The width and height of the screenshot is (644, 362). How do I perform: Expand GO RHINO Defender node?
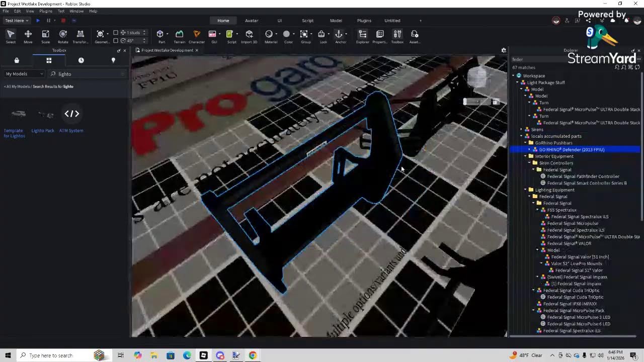tap(529, 149)
